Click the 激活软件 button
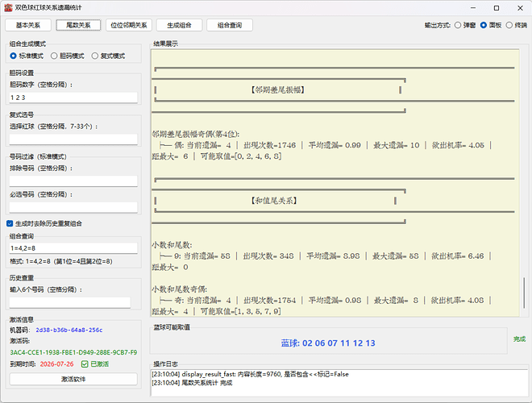 [73, 379]
